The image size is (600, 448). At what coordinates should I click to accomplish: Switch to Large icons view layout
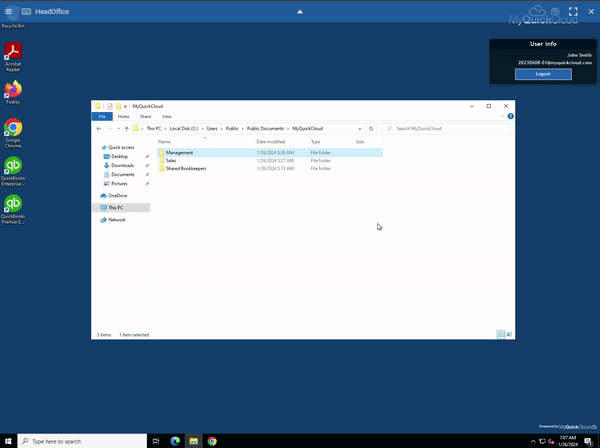tap(509, 334)
